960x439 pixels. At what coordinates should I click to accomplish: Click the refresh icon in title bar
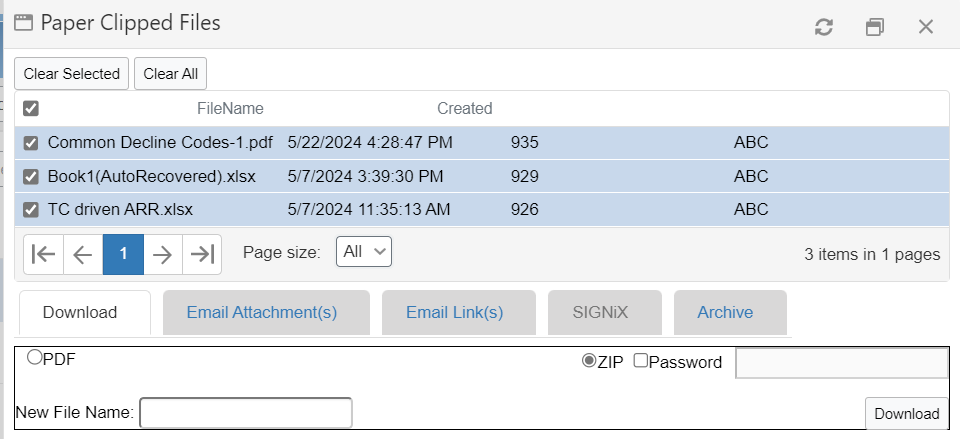coord(824,27)
